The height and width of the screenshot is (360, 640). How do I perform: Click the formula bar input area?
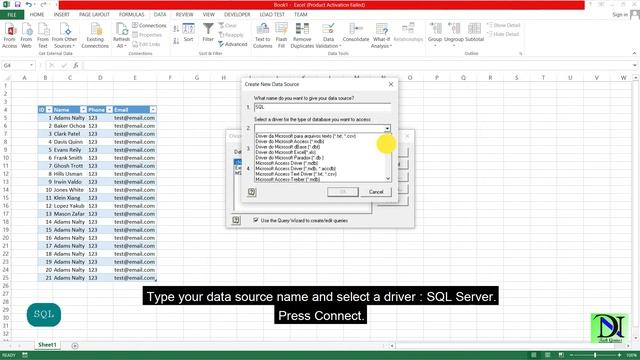pyautogui.click(x=358, y=65)
